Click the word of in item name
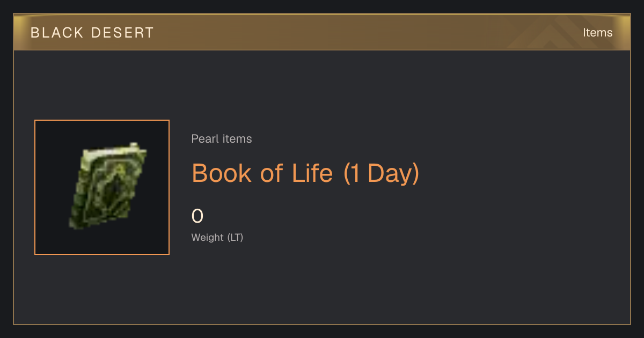The image size is (644, 338). (272, 173)
